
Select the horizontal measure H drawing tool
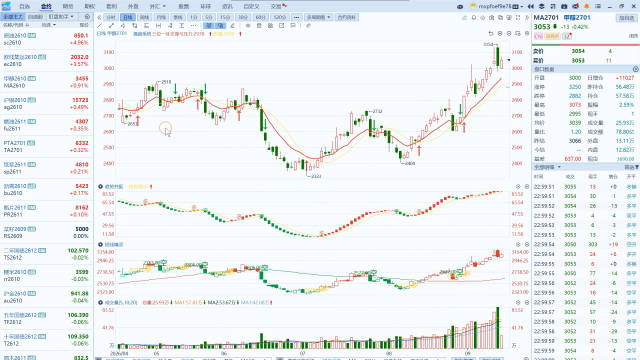(x=158, y=25)
